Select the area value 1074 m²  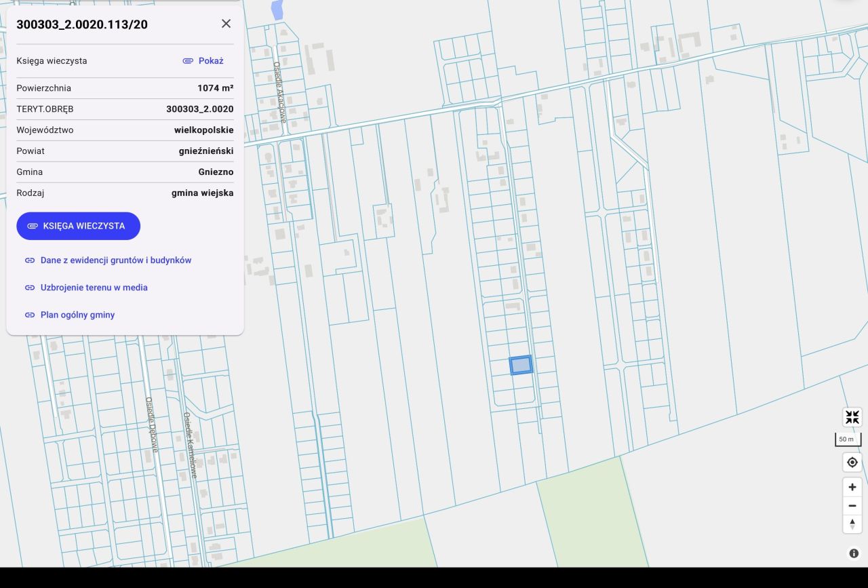(216, 88)
